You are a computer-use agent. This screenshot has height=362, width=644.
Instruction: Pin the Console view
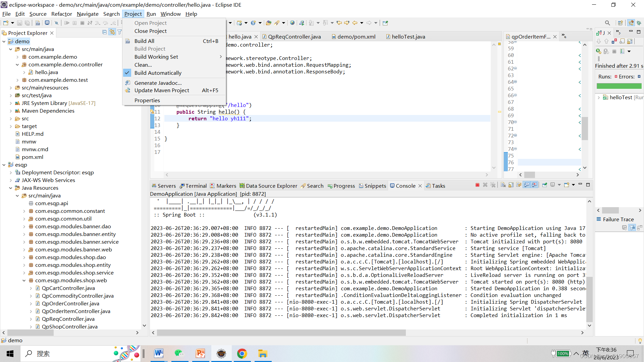click(545, 185)
